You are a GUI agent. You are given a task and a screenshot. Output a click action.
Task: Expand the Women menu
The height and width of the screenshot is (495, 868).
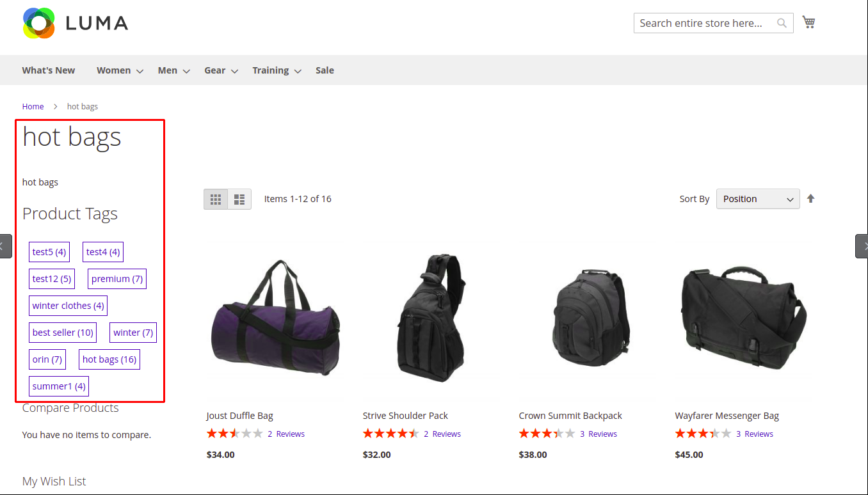coord(120,70)
